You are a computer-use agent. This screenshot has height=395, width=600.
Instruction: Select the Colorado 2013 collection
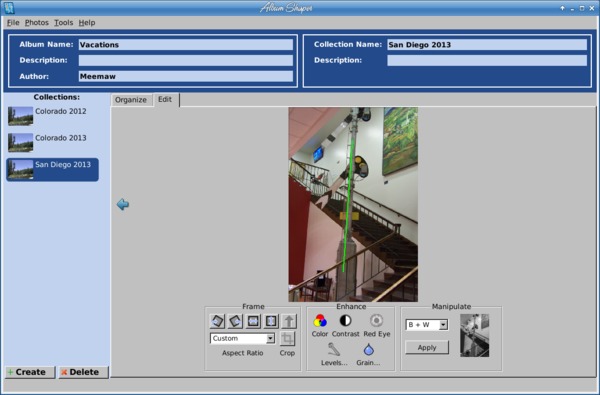(x=52, y=142)
